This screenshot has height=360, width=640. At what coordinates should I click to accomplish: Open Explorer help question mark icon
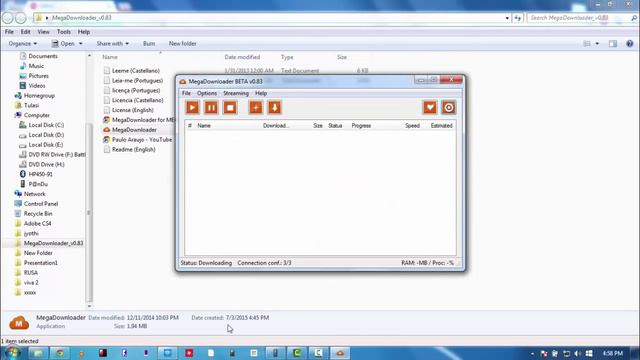pyautogui.click(x=630, y=44)
